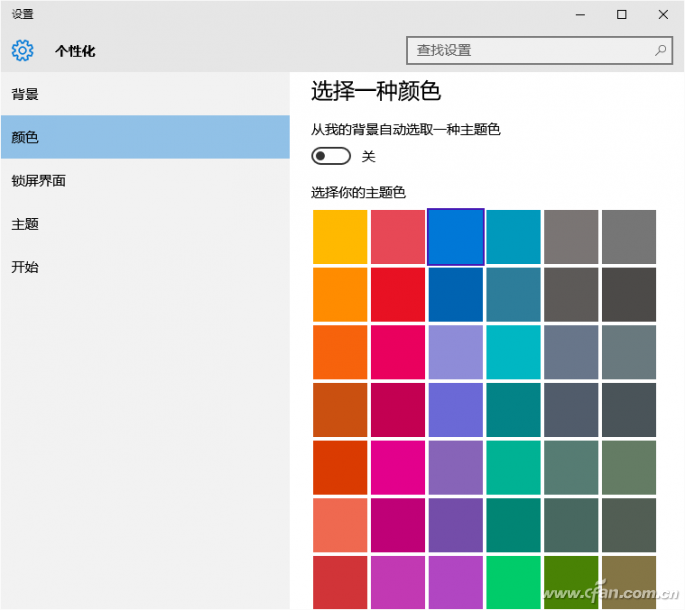
Task: Switch to the 开始 settings page
Action: [x=26, y=267]
